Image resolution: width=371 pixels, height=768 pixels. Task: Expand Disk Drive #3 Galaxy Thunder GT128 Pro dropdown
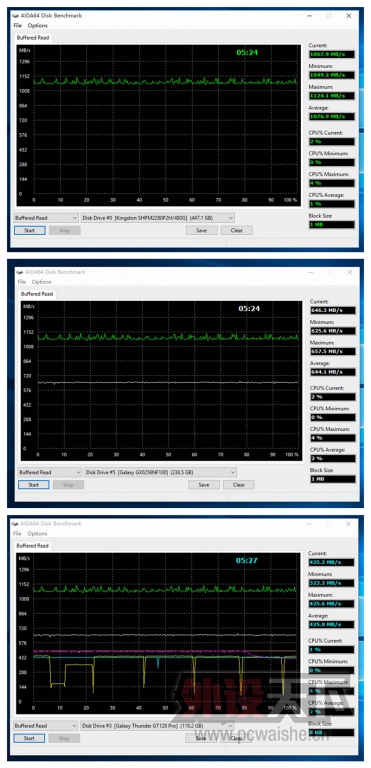click(x=158, y=725)
